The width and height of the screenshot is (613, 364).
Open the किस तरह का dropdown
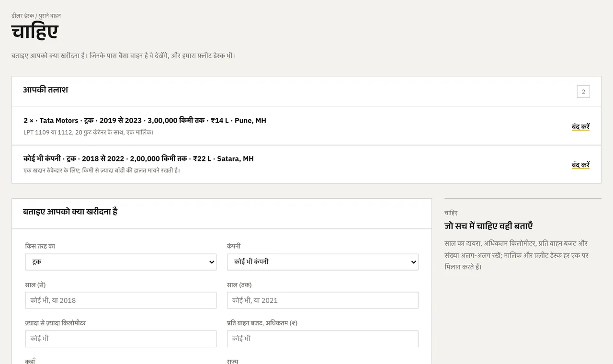pos(121,262)
